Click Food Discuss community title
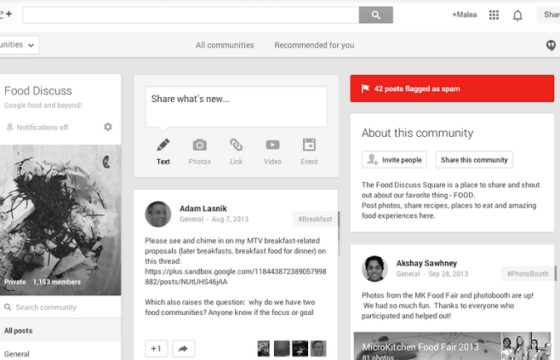Viewport: 560px width, 360px height. coord(38,91)
